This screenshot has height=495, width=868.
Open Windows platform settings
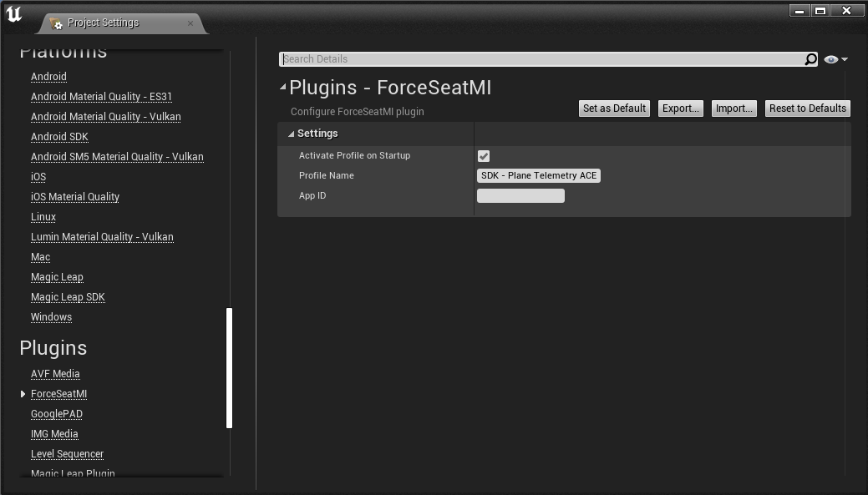click(x=51, y=317)
